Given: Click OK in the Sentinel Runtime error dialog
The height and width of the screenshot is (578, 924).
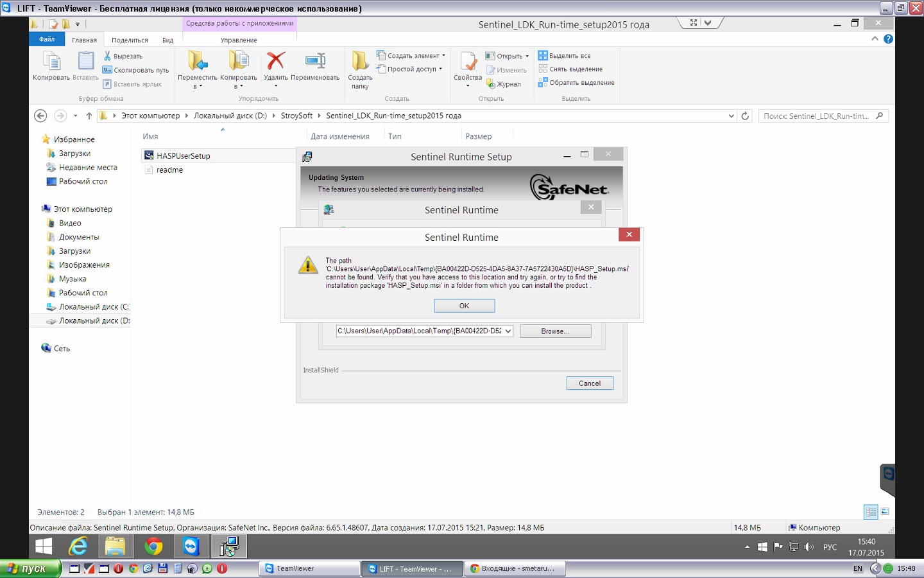Looking at the screenshot, I should tap(464, 306).
